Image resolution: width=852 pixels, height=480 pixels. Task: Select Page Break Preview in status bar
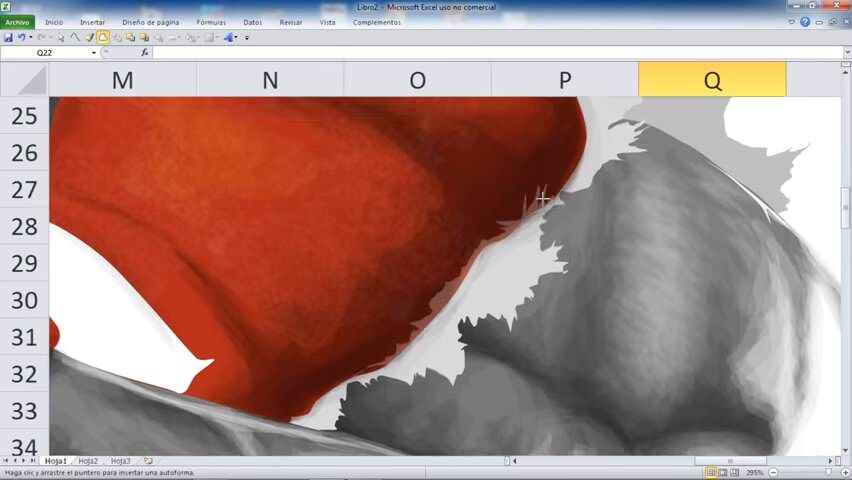(x=735, y=472)
